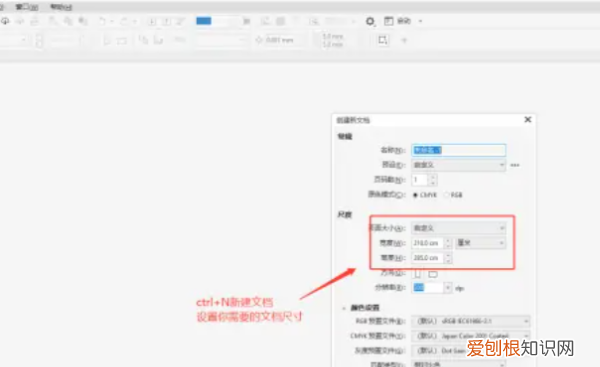The height and width of the screenshot is (367, 600).
Task: Adjust the height stepper arrows
Action: click(x=448, y=258)
